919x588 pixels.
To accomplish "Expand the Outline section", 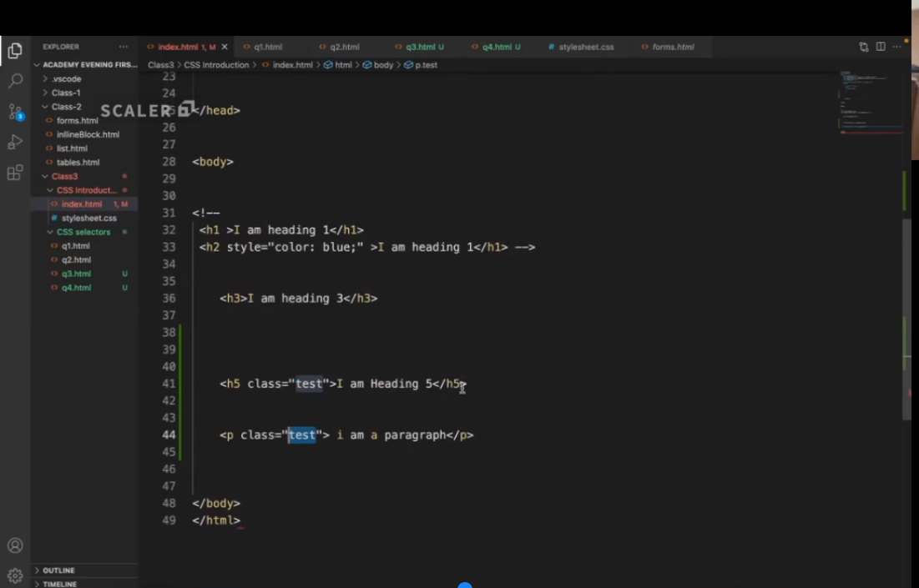I will (58, 570).
